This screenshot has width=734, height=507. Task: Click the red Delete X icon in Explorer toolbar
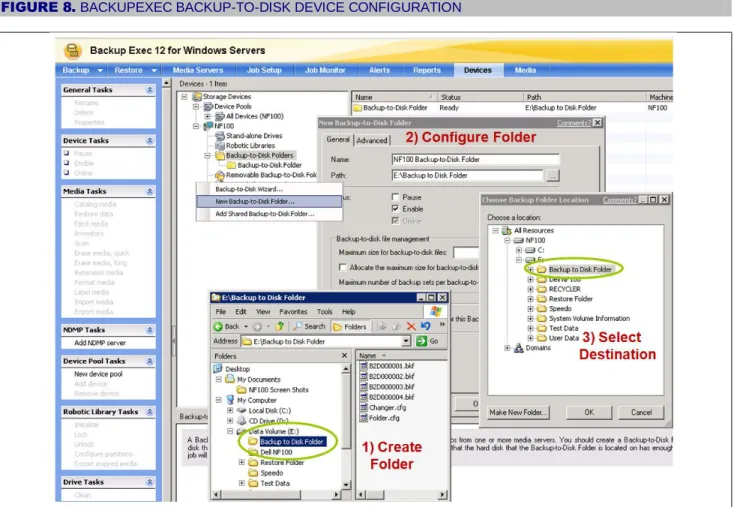411,326
